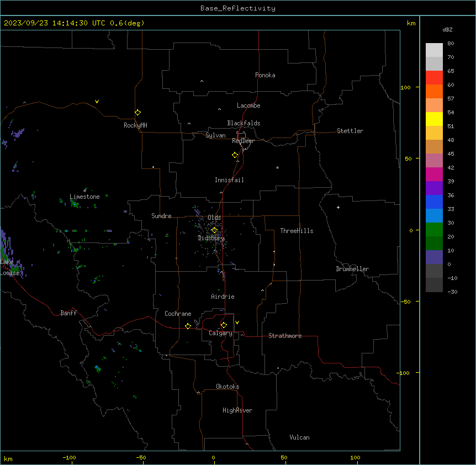This screenshot has height=465, width=476.
Task: Click the yellow diamond radar site marker near Olds
Action: tap(214, 230)
